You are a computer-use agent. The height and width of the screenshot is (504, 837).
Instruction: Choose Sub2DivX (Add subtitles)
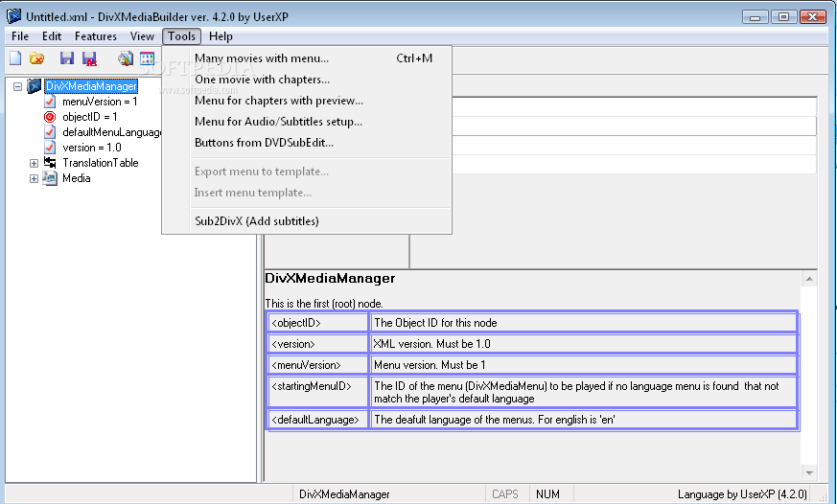click(x=307, y=220)
